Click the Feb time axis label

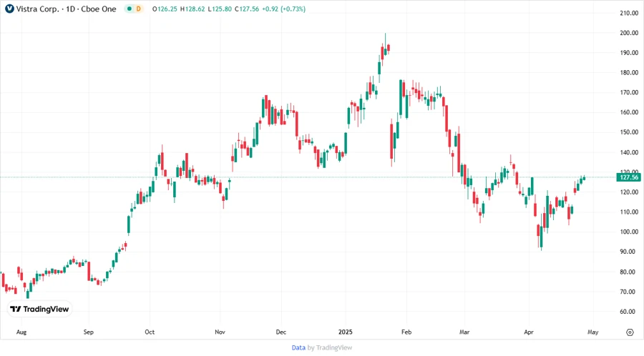(406, 332)
